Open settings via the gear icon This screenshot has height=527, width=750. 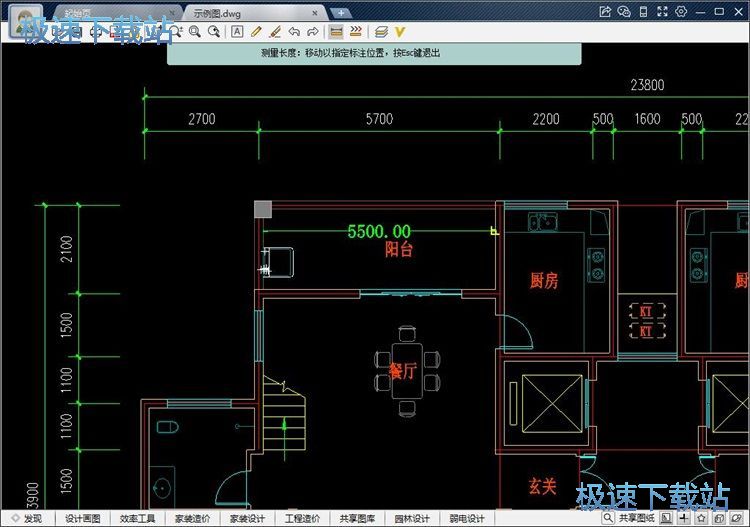[x=681, y=12]
